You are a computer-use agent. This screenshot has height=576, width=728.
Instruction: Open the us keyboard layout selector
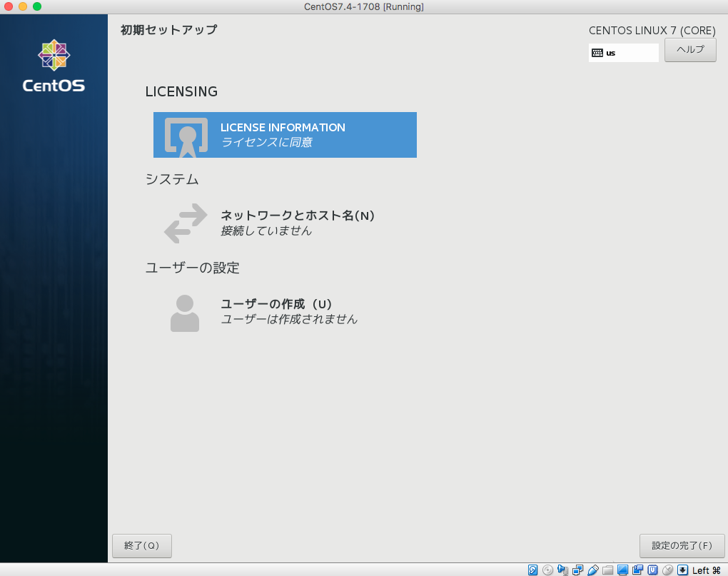click(x=623, y=52)
